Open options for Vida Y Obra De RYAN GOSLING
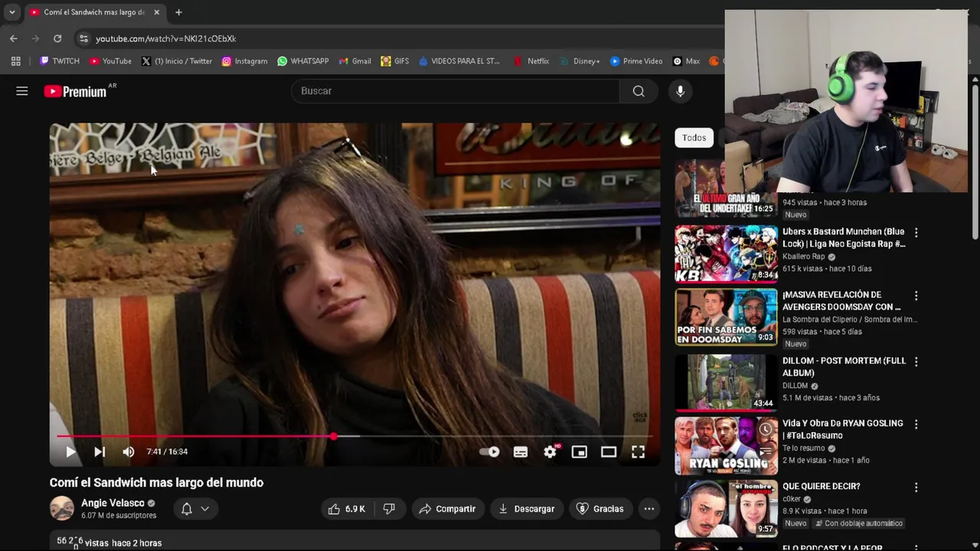This screenshot has height=551, width=980. 916,424
